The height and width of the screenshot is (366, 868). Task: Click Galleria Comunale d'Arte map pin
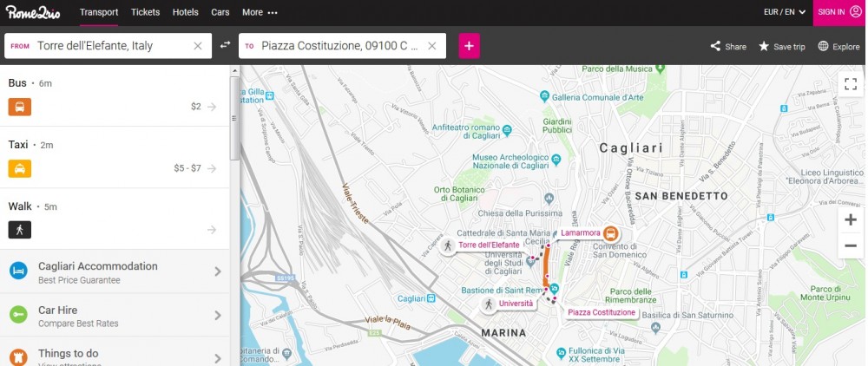click(x=545, y=97)
